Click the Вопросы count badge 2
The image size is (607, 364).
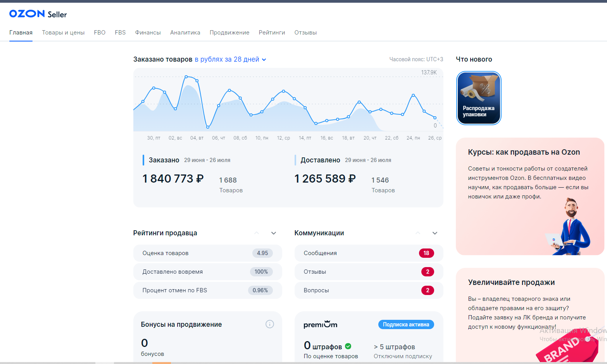[428, 290]
